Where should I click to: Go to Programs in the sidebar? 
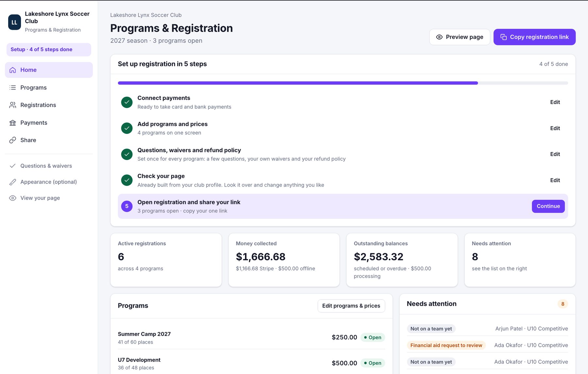[x=49, y=88]
